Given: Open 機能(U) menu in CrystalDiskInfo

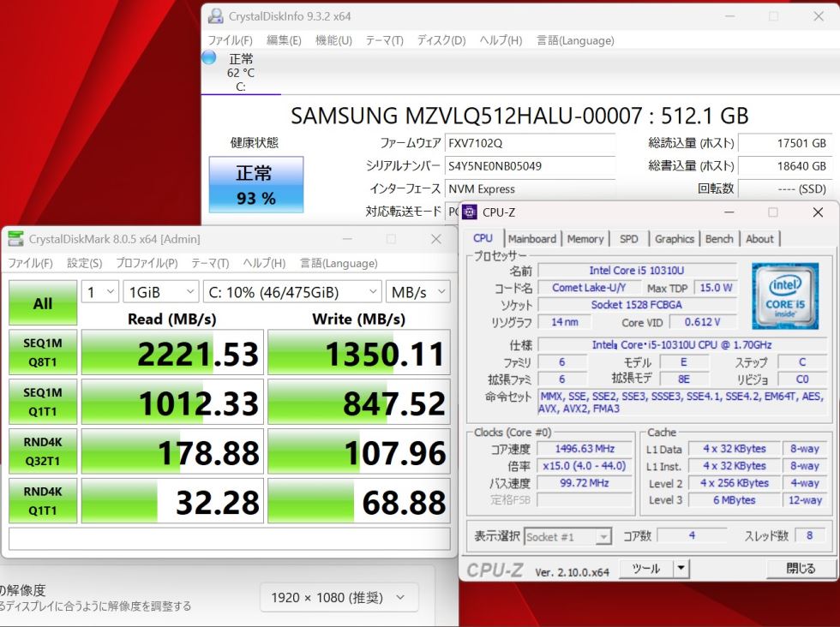Looking at the screenshot, I should 333,41.
